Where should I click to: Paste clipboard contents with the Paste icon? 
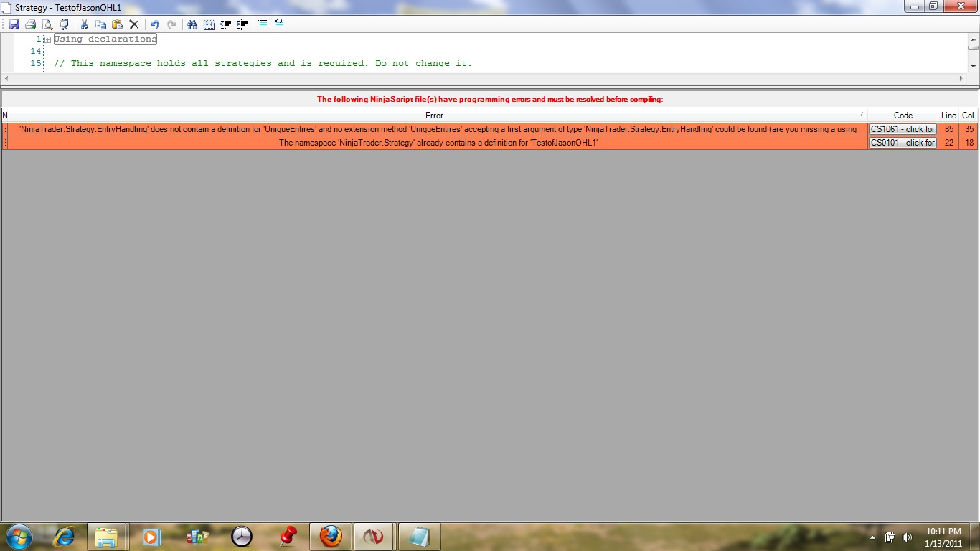click(x=118, y=24)
